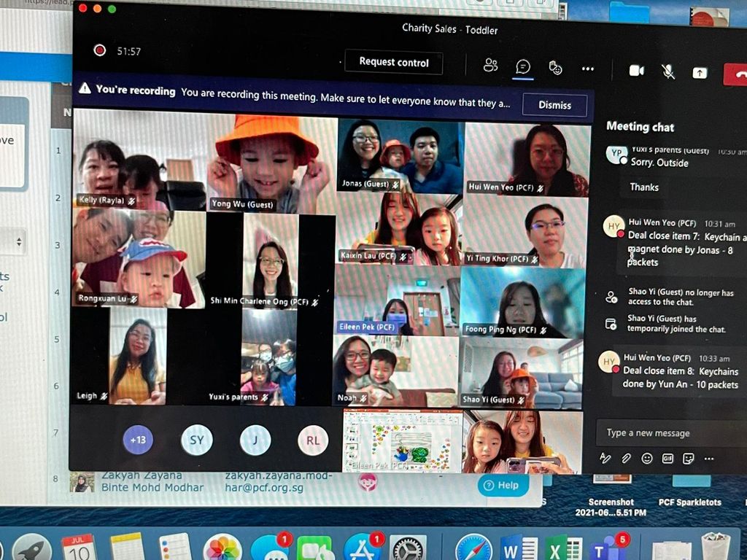747x560 pixels.
Task: Click the Zakyah Zayana Binte Mohd Modhar name
Action: pos(152,481)
